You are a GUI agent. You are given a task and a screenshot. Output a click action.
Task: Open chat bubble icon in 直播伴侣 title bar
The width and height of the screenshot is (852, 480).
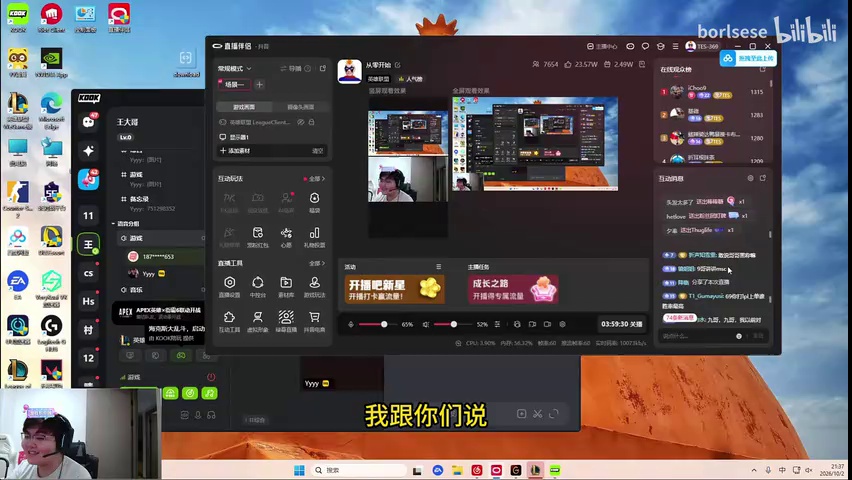(646, 46)
